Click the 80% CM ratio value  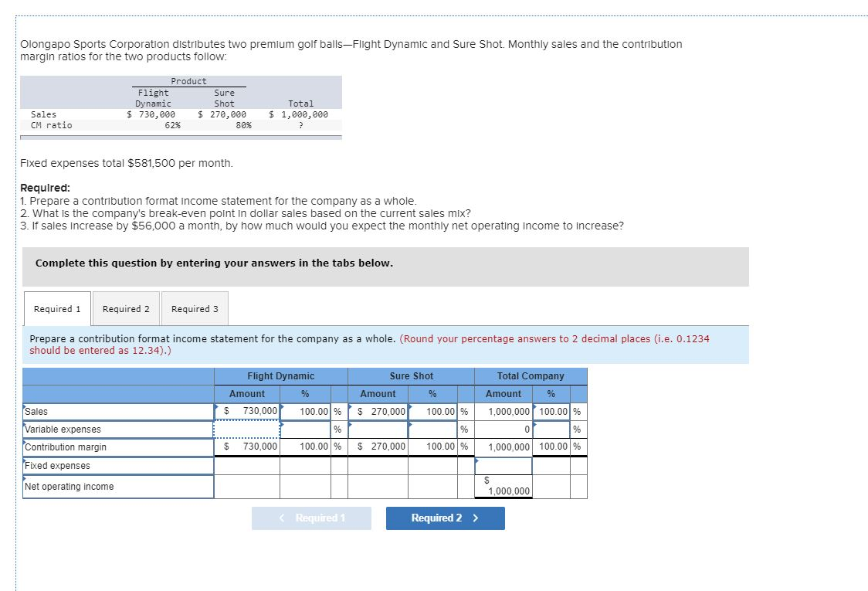[x=243, y=125]
